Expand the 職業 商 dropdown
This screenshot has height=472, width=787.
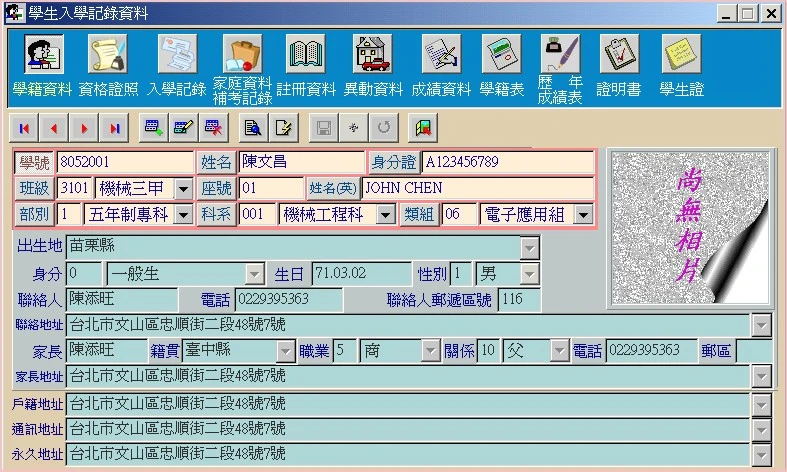pyautogui.click(x=430, y=351)
